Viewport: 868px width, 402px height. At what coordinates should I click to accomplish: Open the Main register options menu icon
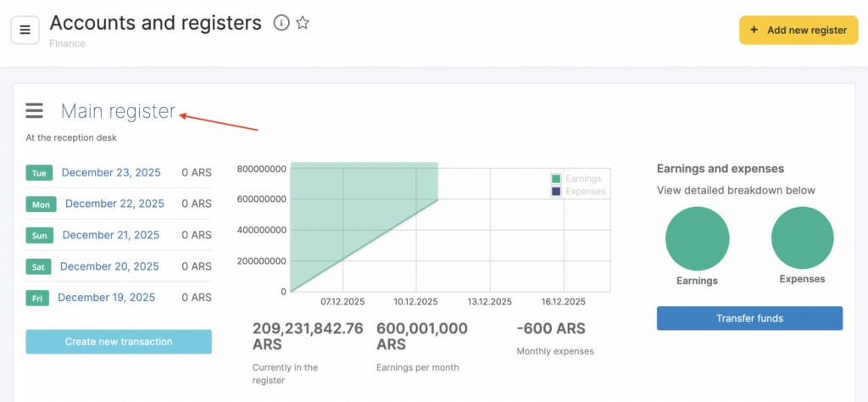tap(34, 111)
